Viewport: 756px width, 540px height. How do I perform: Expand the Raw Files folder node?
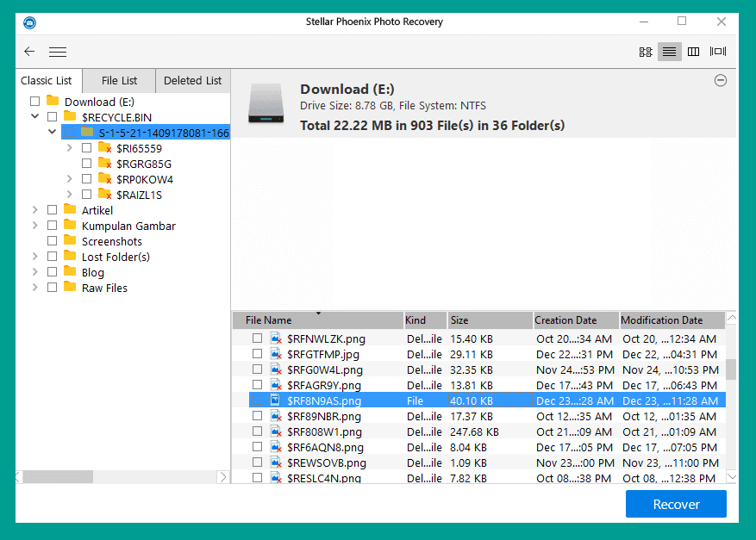click(x=34, y=287)
